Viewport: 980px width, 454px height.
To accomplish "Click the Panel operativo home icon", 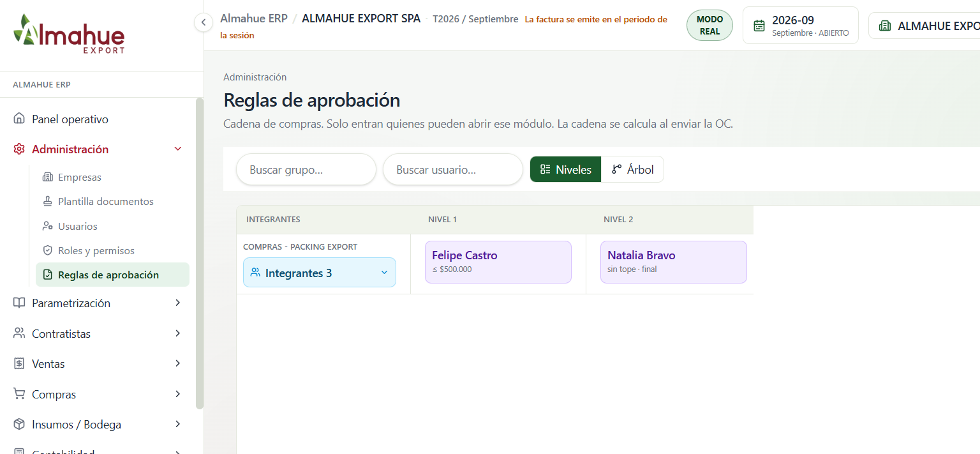I will click(19, 119).
